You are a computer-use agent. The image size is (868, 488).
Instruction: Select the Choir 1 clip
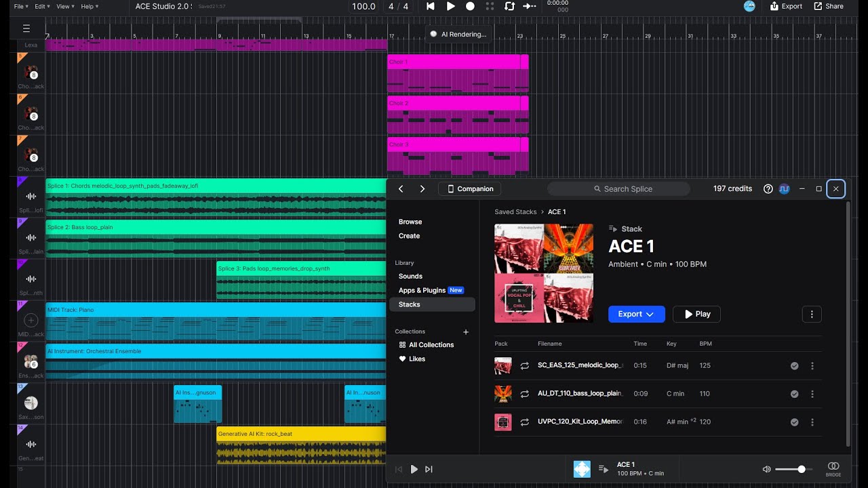458,73
